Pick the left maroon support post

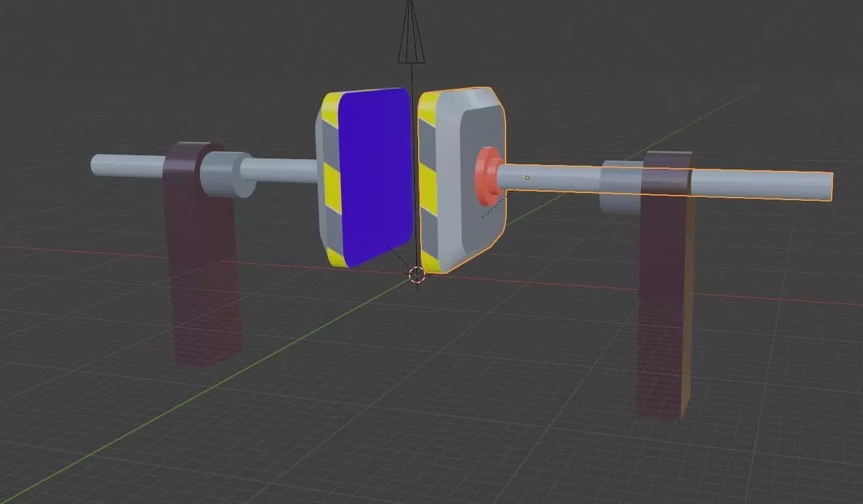click(x=202, y=254)
